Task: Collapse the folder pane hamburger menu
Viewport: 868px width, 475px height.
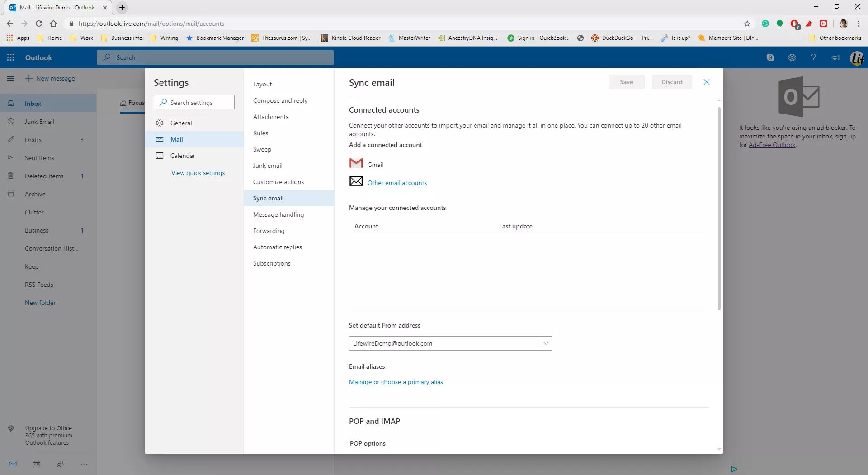Action: pos(11,78)
